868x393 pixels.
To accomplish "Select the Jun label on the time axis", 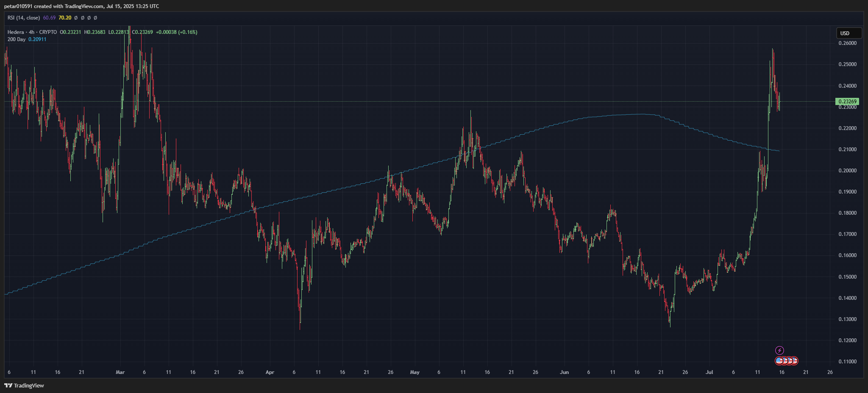I will point(564,372).
